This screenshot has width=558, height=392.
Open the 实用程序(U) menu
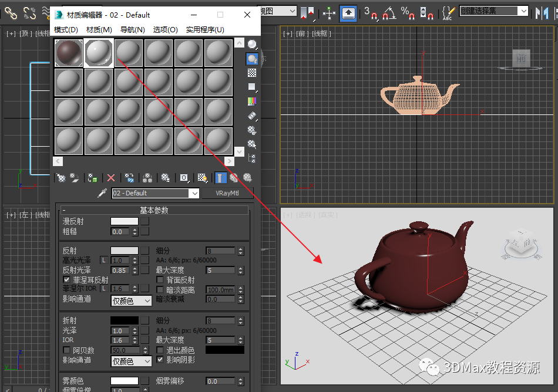click(x=205, y=30)
